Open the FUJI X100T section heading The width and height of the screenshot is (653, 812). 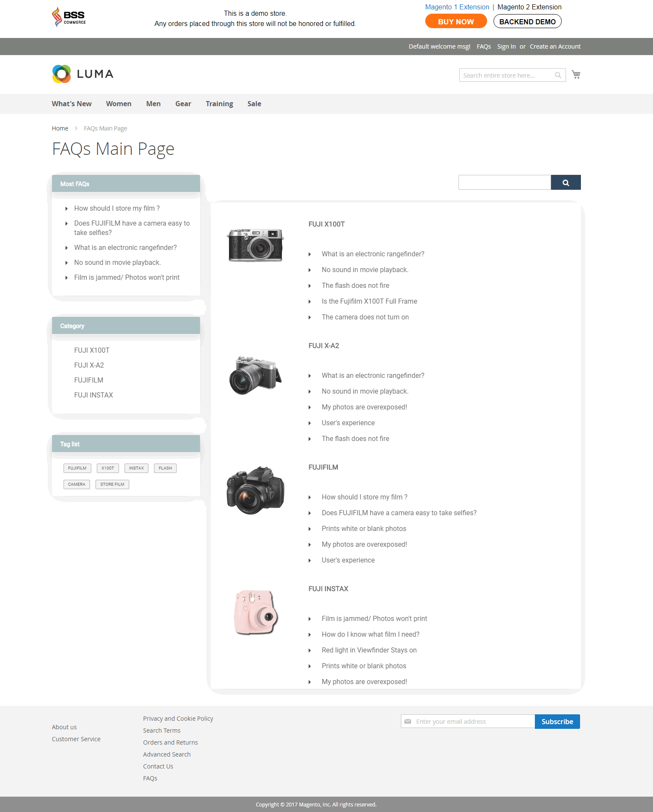[x=327, y=224]
